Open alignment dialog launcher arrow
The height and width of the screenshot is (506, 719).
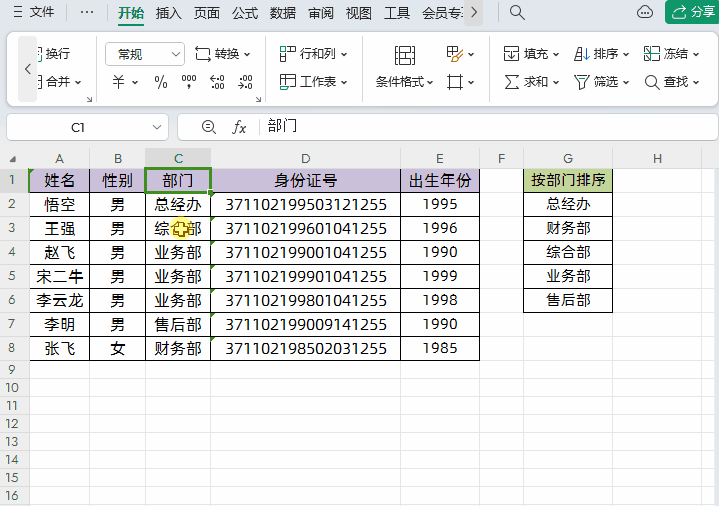coord(90,99)
